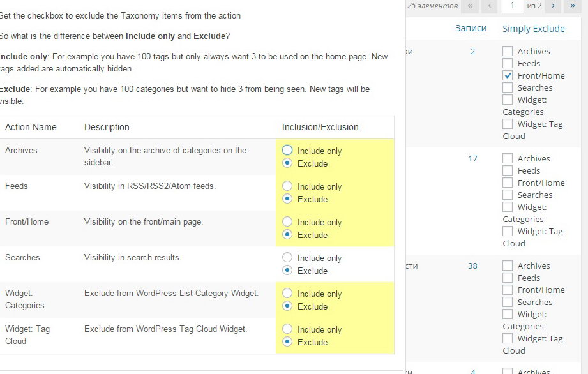
Task: Sort by Записи column header
Action: point(471,28)
